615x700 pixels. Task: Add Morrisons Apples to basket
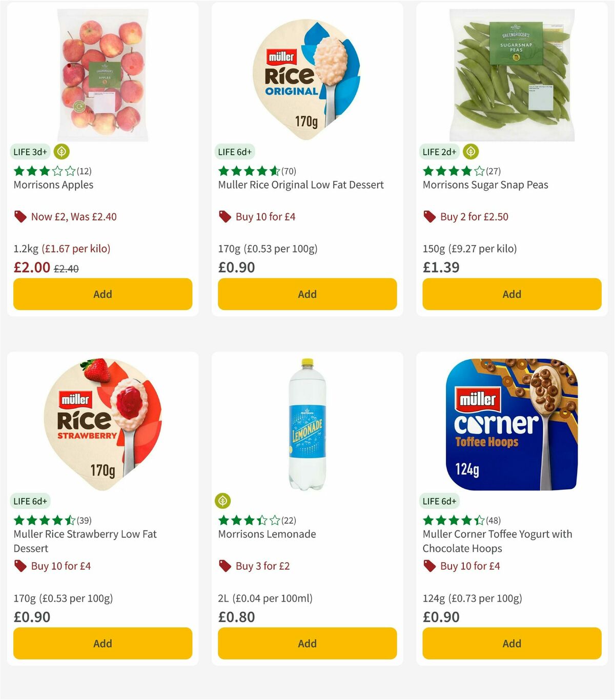(x=102, y=294)
